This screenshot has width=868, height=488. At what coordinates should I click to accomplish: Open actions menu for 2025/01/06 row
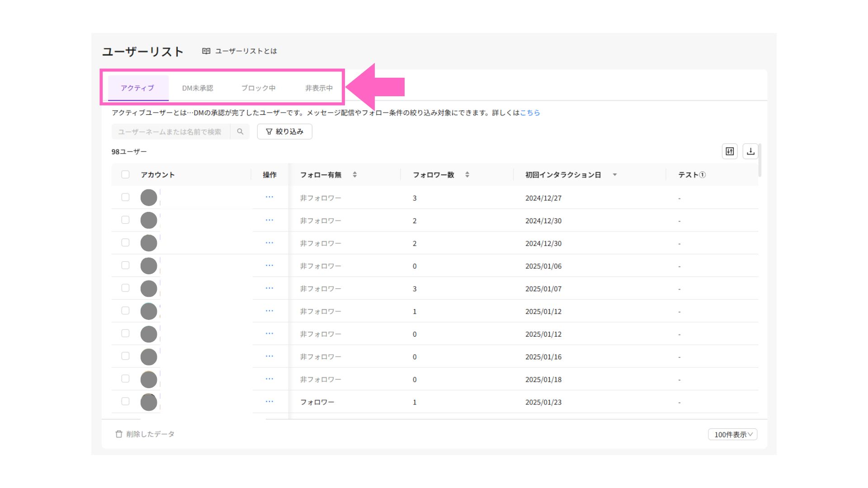269,265
